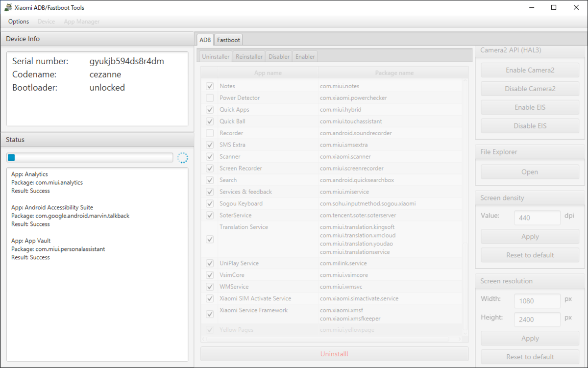Viewport: 588px width, 368px height.
Task: Open the Device menu
Action: [47, 22]
